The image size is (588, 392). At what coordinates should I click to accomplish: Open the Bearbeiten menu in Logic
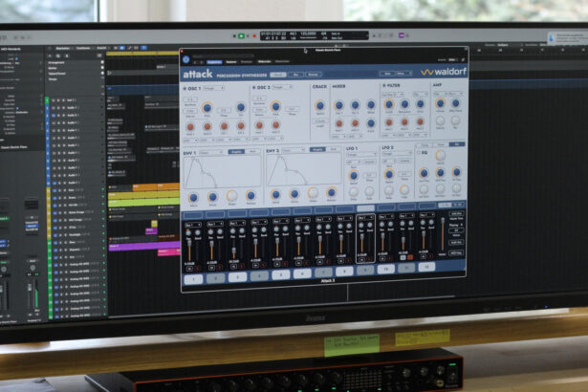(63, 49)
